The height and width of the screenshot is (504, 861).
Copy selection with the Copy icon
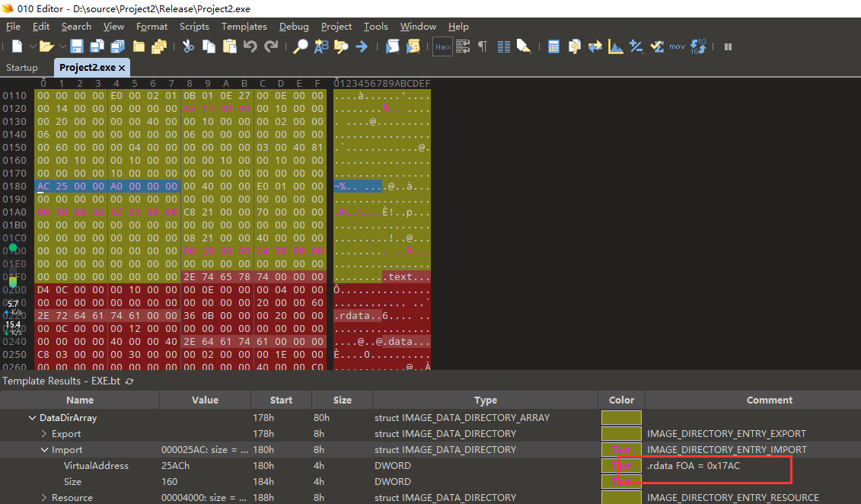click(x=209, y=46)
